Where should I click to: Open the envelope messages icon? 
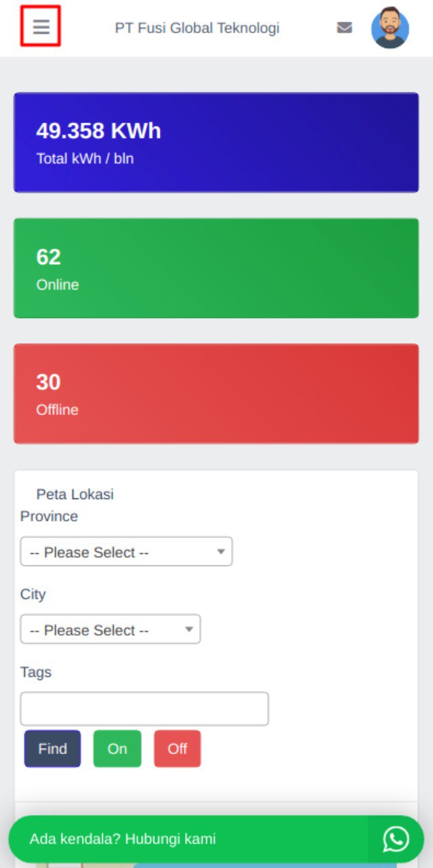point(344,28)
